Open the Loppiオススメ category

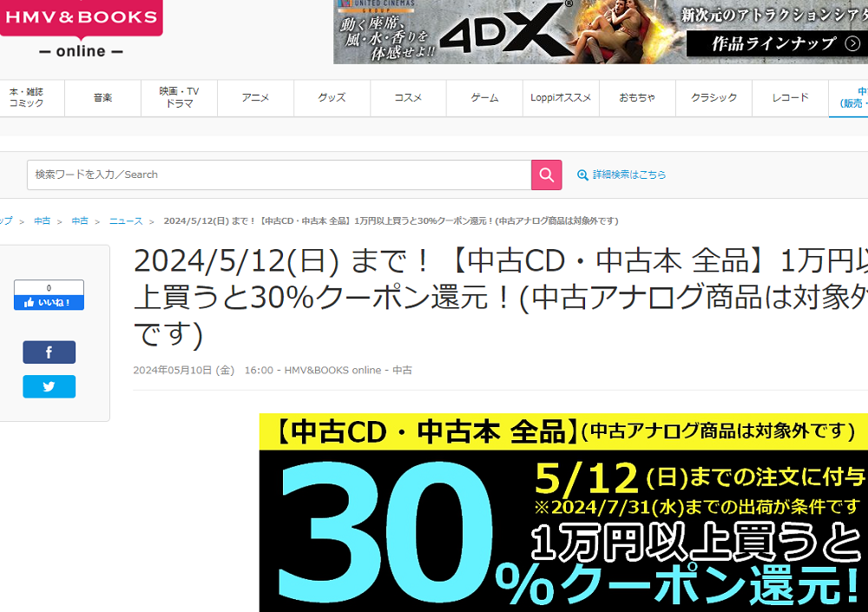561,97
